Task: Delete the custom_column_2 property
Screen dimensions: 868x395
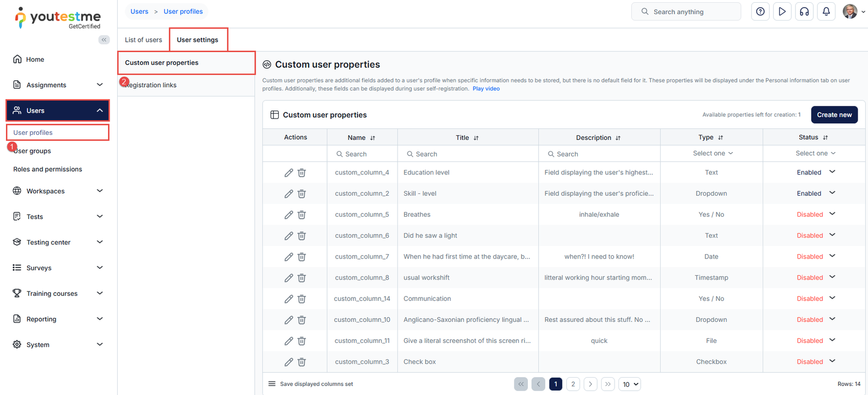Action: [x=302, y=194]
